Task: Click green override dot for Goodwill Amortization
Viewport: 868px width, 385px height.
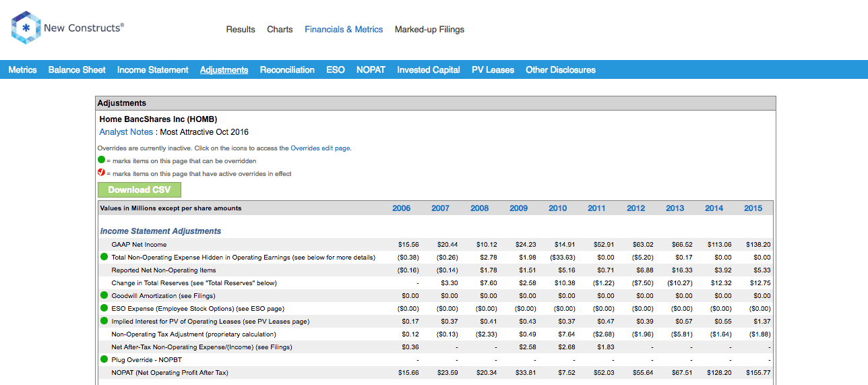Action: tap(104, 295)
